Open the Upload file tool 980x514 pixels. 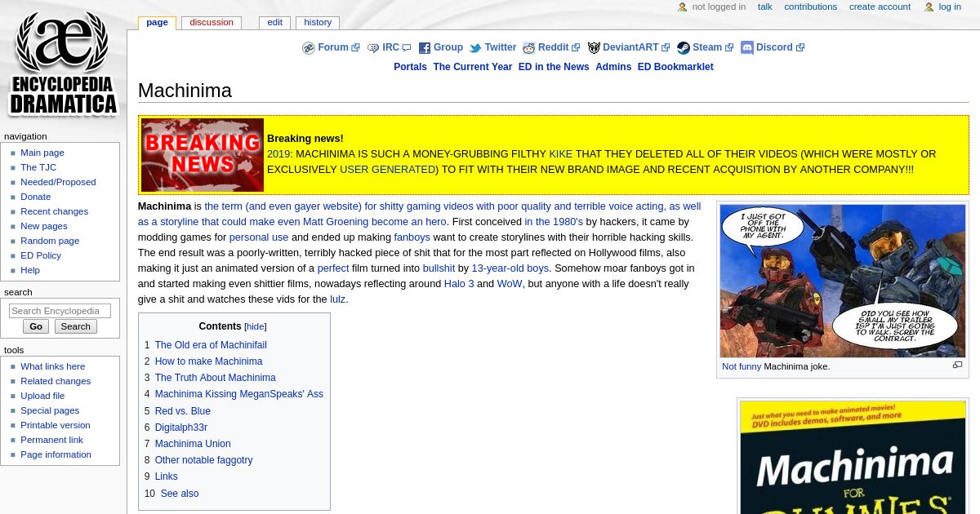pyautogui.click(x=42, y=396)
